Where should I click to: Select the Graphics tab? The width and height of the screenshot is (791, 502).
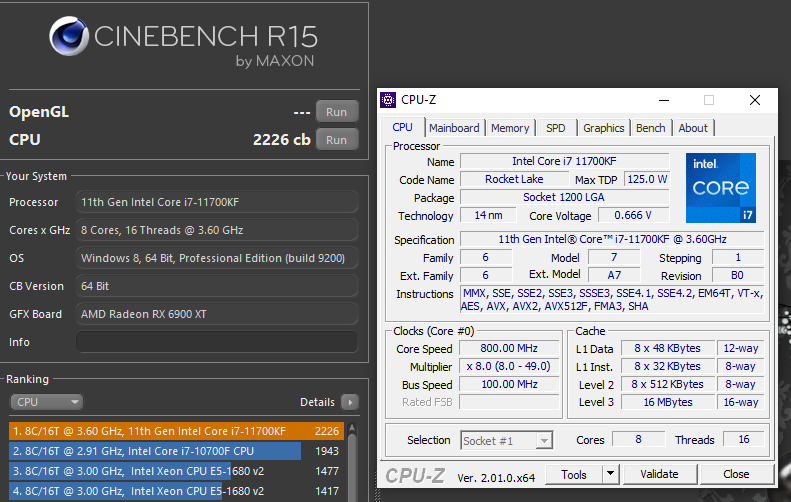tap(603, 128)
